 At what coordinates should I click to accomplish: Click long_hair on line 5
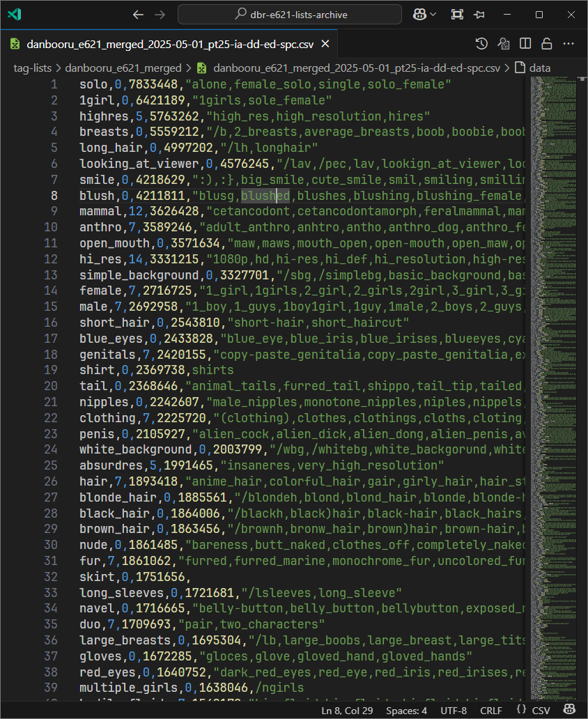click(x=111, y=148)
